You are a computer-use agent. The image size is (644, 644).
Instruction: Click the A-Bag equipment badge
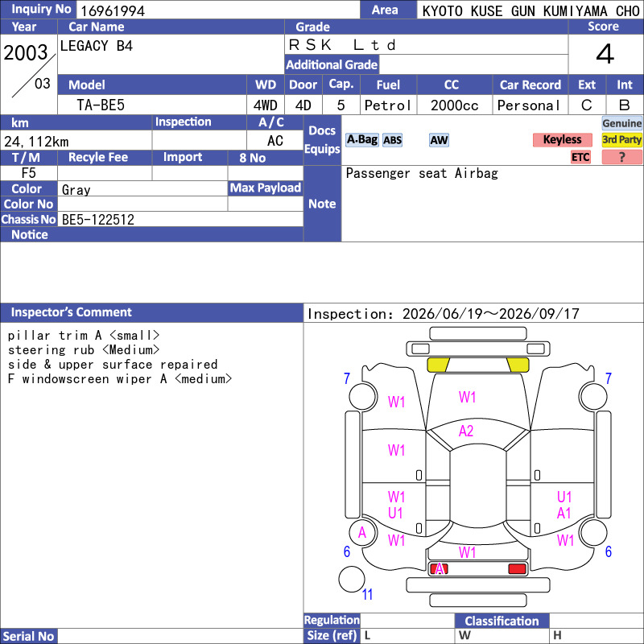click(x=361, y=139)
